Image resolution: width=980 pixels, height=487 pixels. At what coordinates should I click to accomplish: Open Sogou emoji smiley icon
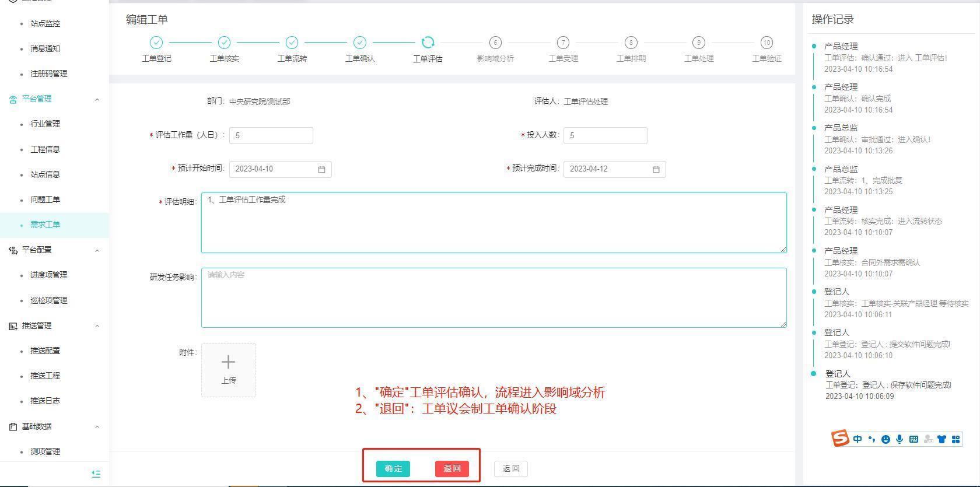coord(885,439)
